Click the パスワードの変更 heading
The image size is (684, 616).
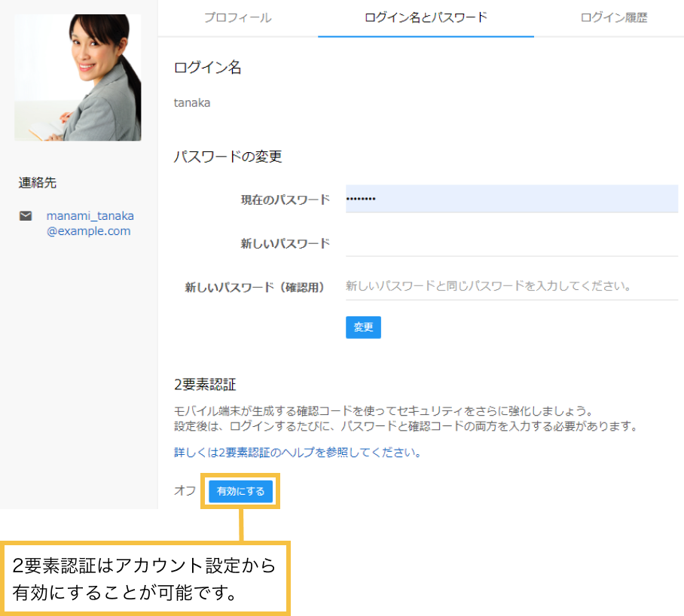228,157
